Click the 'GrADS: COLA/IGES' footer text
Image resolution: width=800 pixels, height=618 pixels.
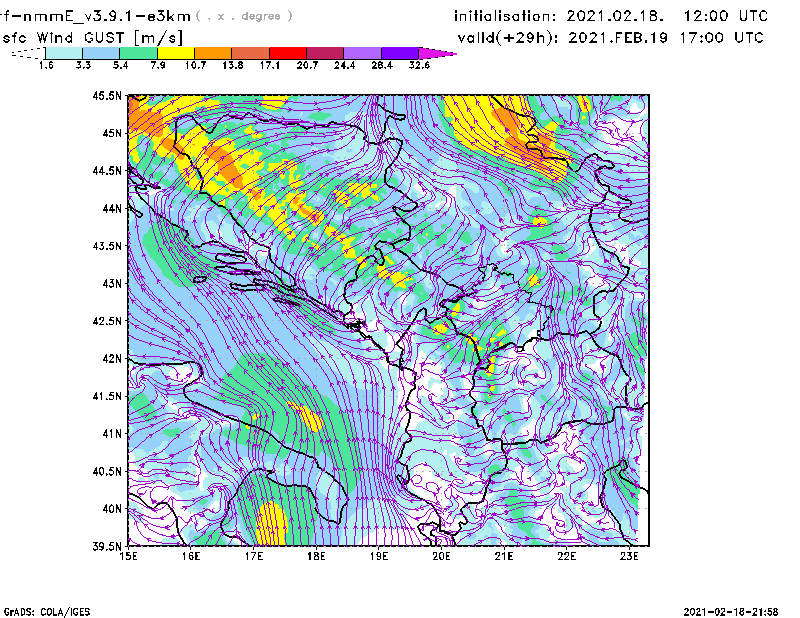coord(47,612)
